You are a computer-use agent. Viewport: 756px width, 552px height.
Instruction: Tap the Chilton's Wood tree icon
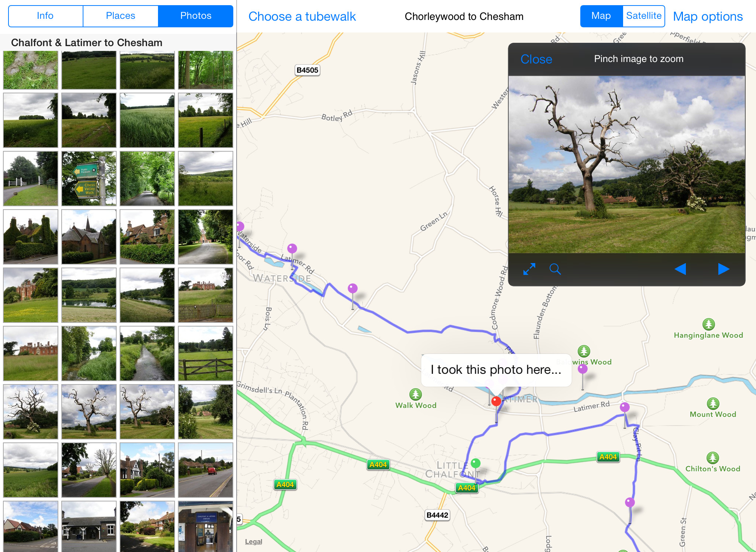pyautogui.click(x=712, y=458)
